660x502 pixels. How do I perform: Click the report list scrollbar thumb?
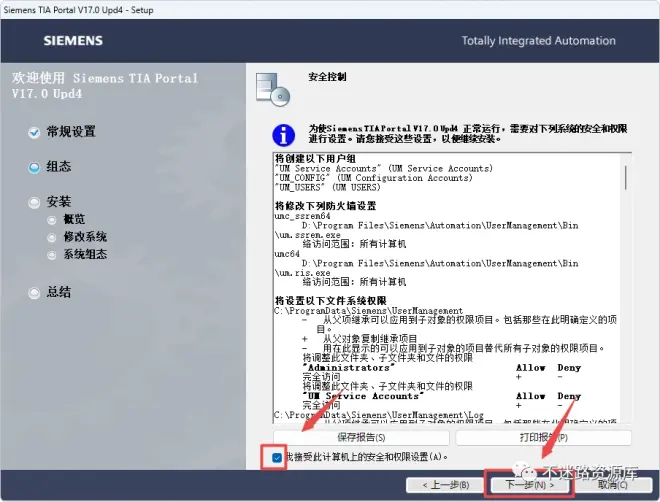[x=626, y=177]
